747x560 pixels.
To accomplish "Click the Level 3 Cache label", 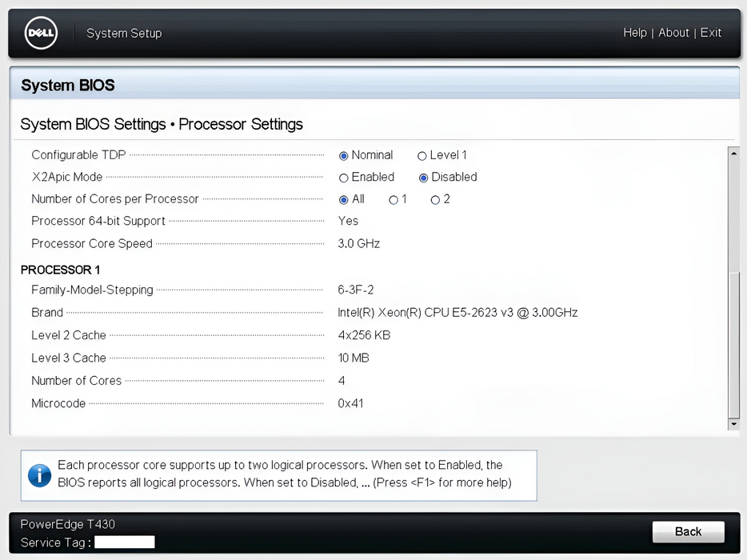I will tap(69, 358).
